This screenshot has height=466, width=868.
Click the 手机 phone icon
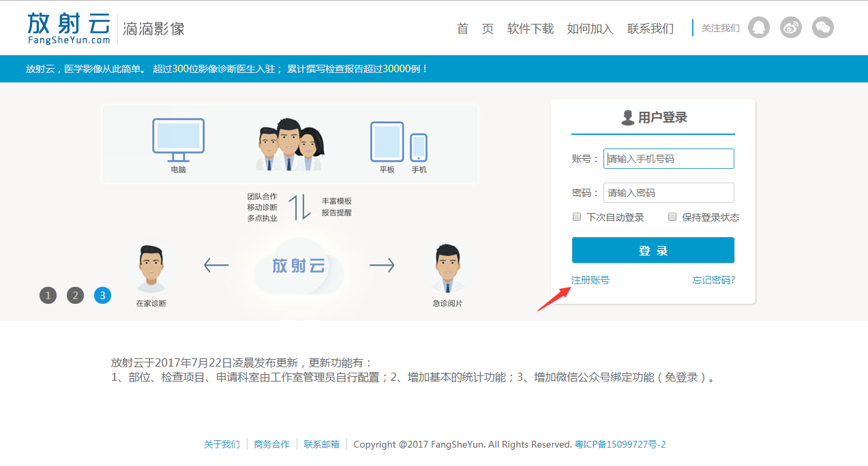[x=419, y=147]
